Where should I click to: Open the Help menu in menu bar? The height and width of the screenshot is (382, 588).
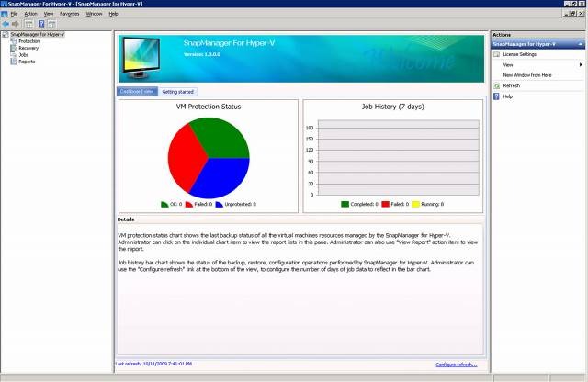[114, 14]
